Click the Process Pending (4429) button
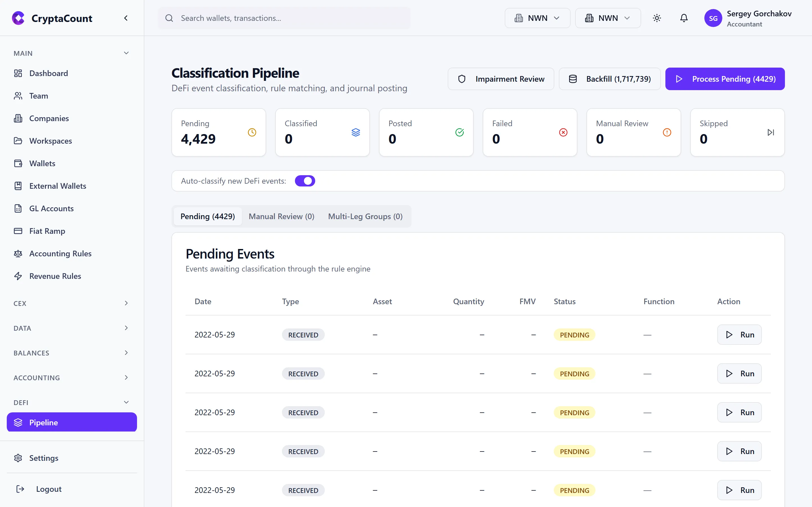Screen dimensions: 812x507 point(725,79)
